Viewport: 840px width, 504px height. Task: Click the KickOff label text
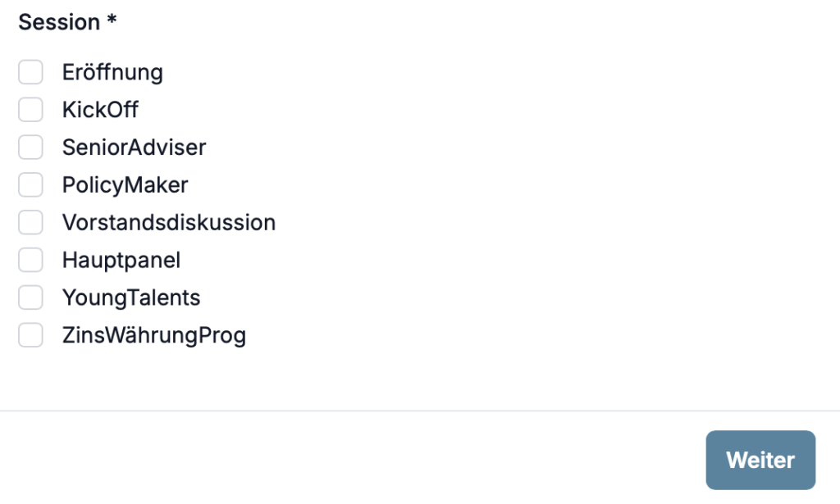pos(100,110)
